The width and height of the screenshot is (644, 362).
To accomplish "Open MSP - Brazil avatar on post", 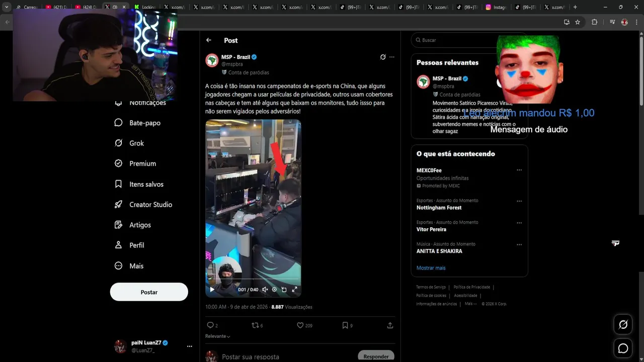I will click(212, 60).
